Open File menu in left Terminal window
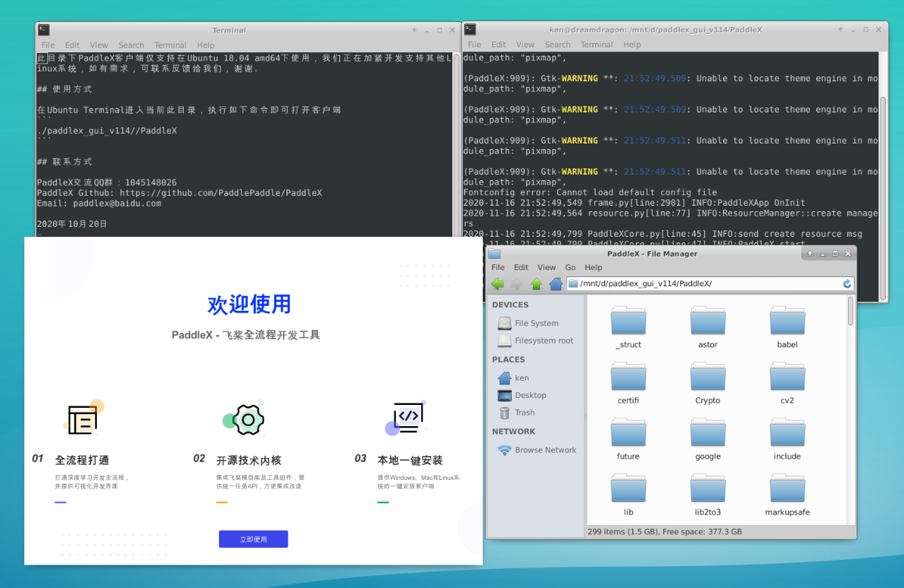This screenshot has height=588, width=904. click(x=48, y=45)
